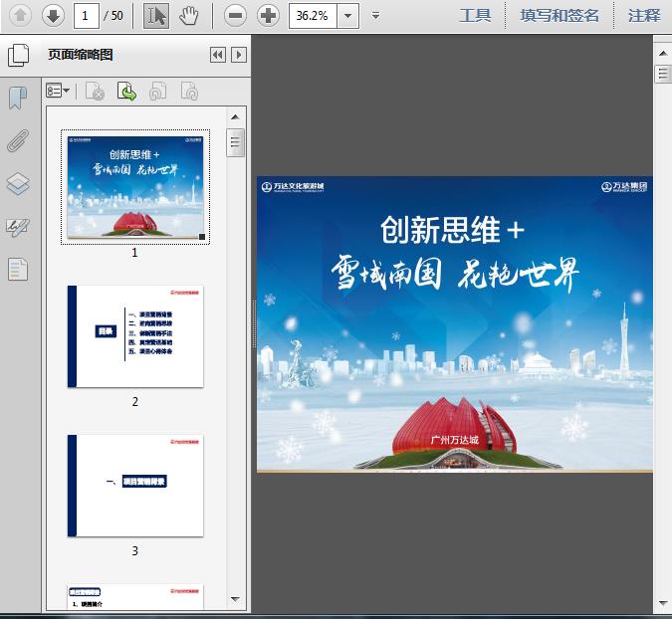Select page 2 thumbnail
The image size is (672, 619).
[x=135, y=336]
